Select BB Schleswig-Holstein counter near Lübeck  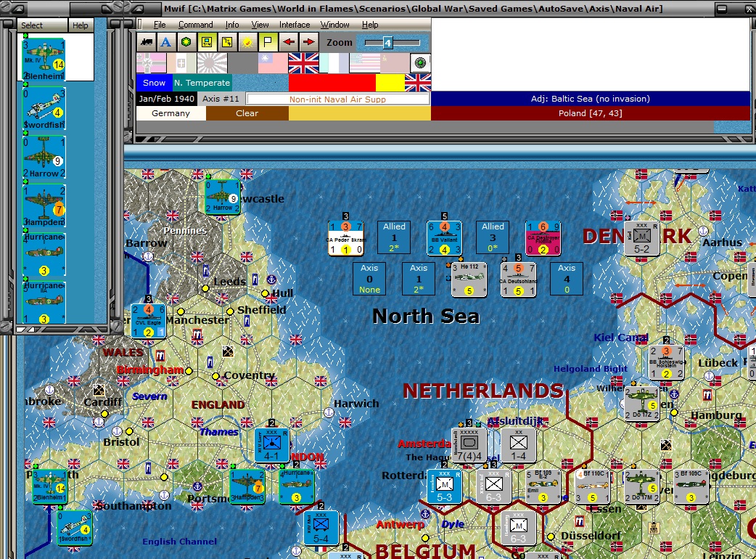[666, 362]
